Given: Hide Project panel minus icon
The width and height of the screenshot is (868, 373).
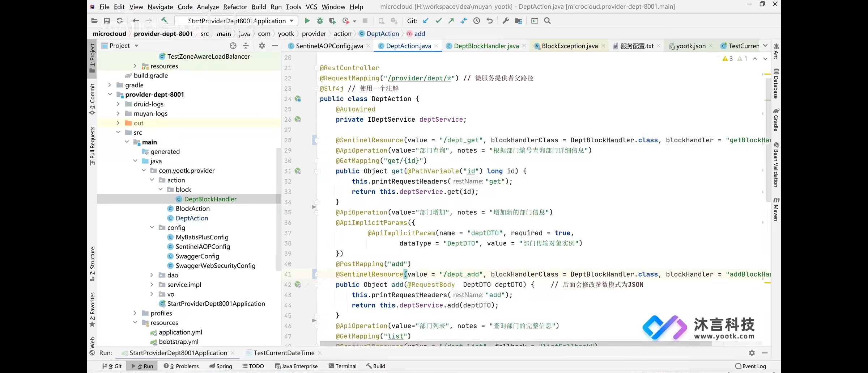Looking at the screenshot, I should point(275,46).
